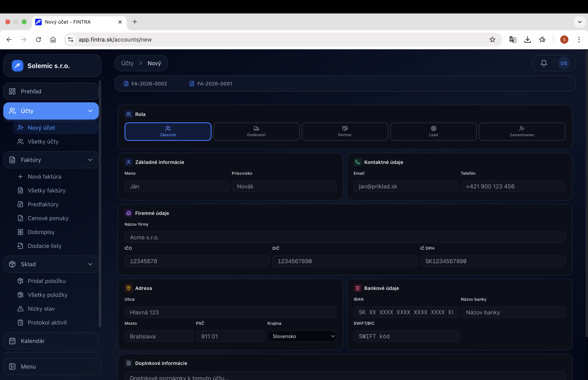The height and width of the screenshot is (380, 588).
Task: Click the plus icon next to Nová faktúra
Action: pos(20,176)
